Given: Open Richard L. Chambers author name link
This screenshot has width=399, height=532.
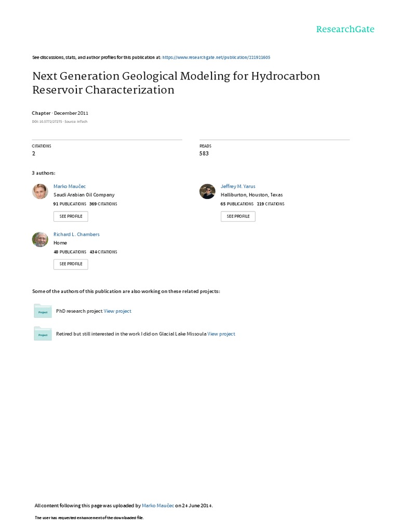Looking at the screenshot, I should pos(76,234).
